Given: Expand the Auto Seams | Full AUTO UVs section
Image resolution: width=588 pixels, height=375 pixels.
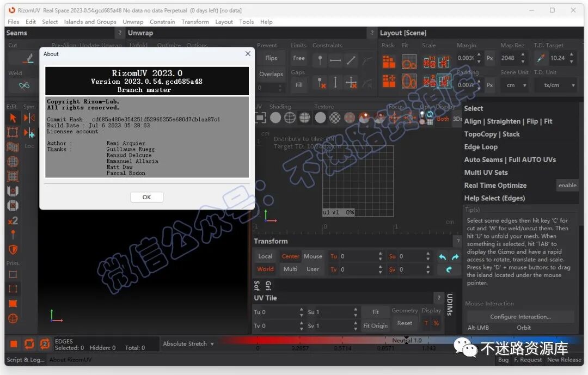Looking at the screenshot, I should [x=510, y=160].
